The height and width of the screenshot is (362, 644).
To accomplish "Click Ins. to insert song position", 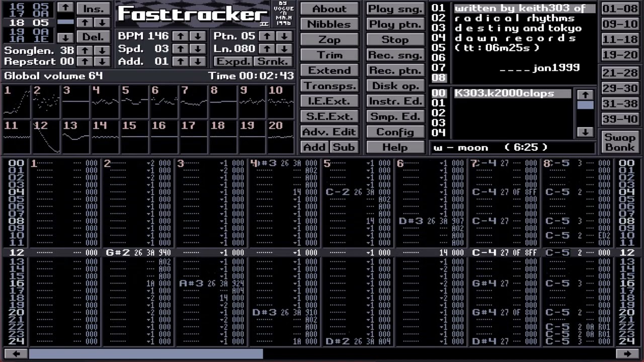I will [94, 9].
